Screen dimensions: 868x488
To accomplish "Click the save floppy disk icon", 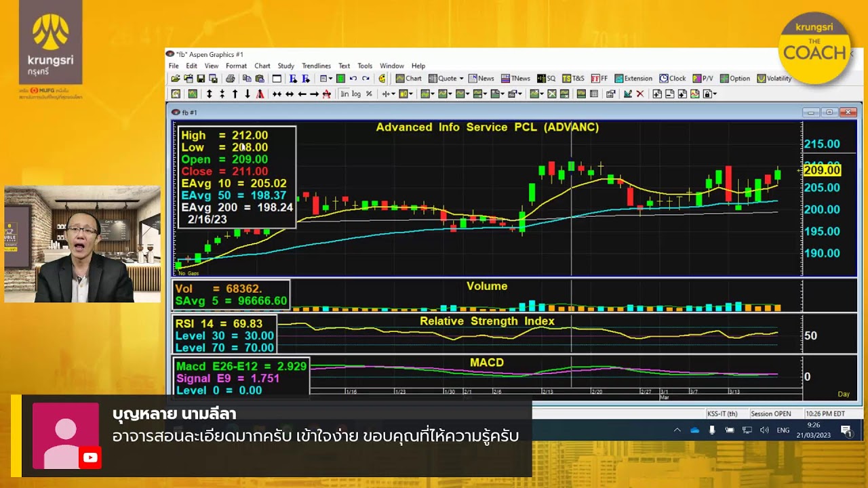I will pos(201,79).
